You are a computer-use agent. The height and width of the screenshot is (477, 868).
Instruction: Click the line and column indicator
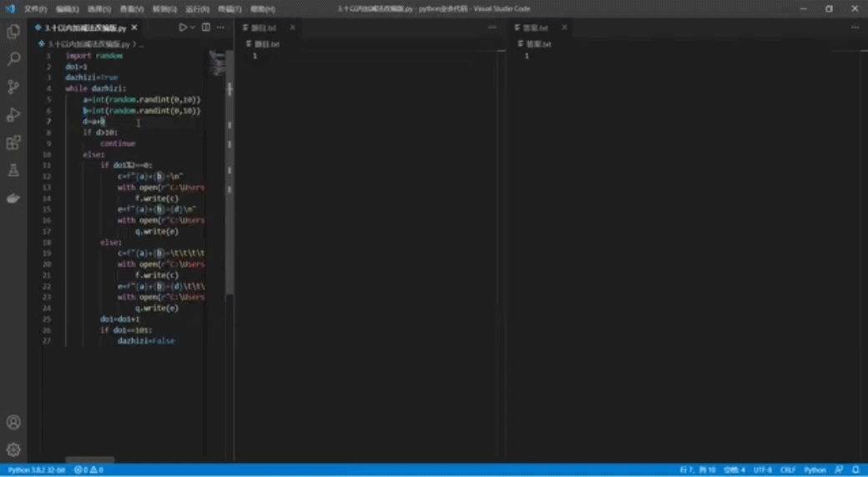click(697, 469)
